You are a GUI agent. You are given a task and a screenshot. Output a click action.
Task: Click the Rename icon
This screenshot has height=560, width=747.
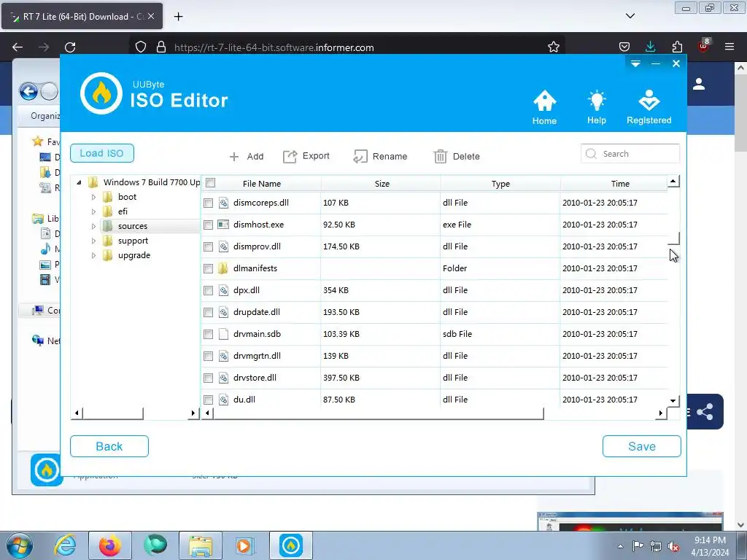(360, 156)
